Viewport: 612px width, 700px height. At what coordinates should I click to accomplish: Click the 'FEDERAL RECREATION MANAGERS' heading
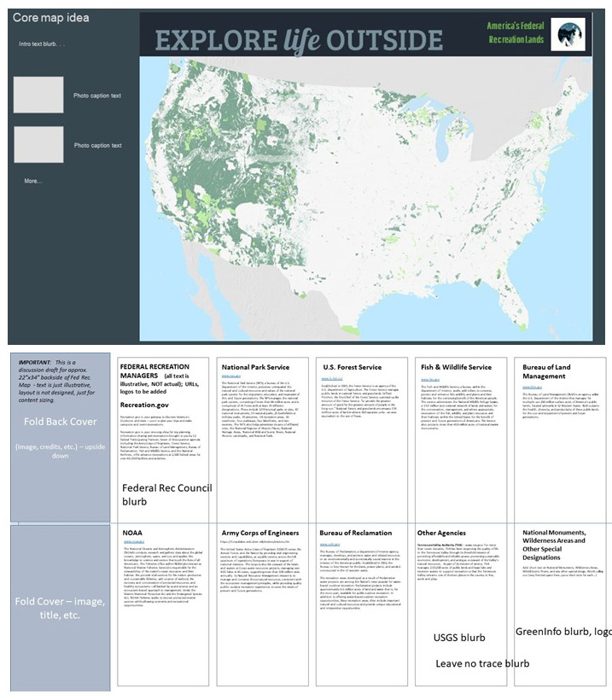(x=154, y=371)
